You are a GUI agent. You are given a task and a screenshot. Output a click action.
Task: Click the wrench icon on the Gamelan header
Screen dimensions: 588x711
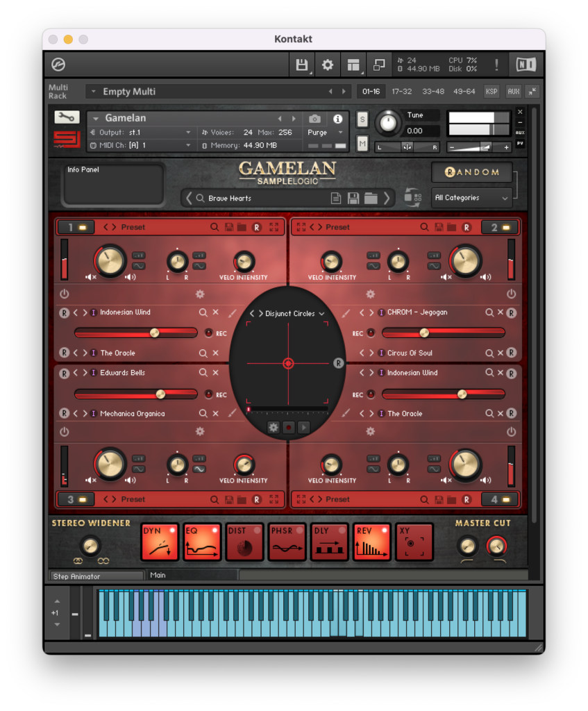(68, 118)
